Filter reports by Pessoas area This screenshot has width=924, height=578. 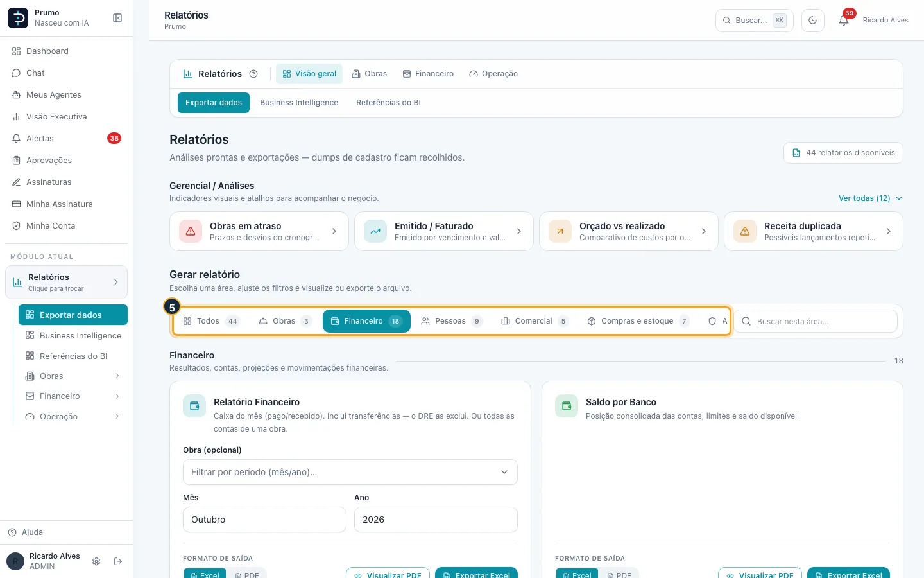coord(452,321)
